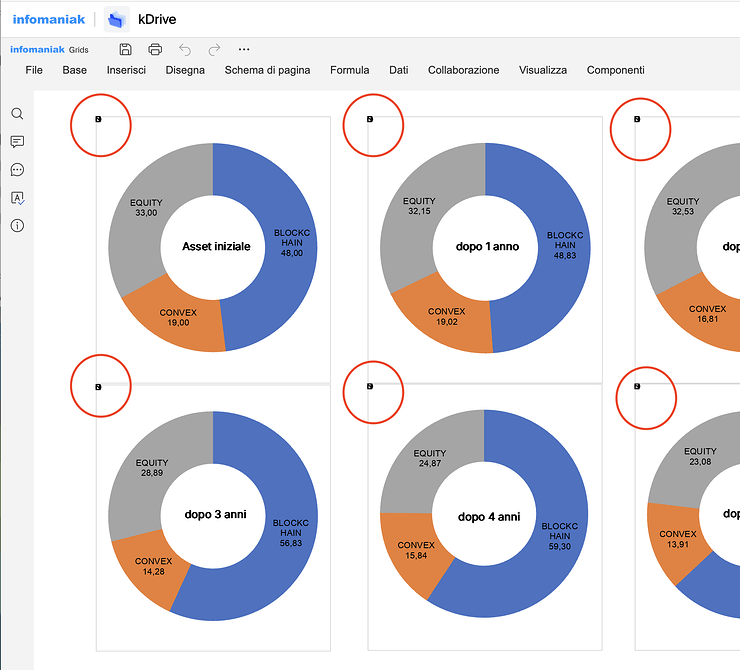Click the CONVEX 19,00 label

pos(178,318)
